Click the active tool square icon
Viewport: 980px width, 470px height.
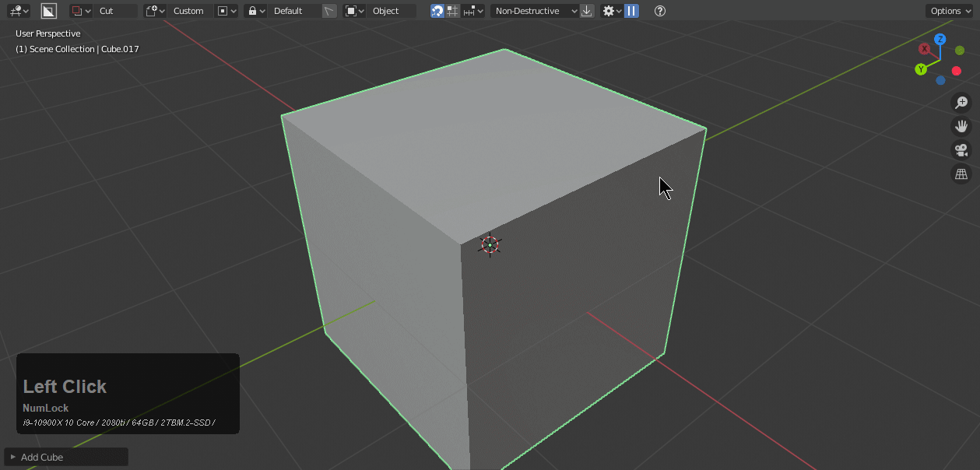pos(49,11)
